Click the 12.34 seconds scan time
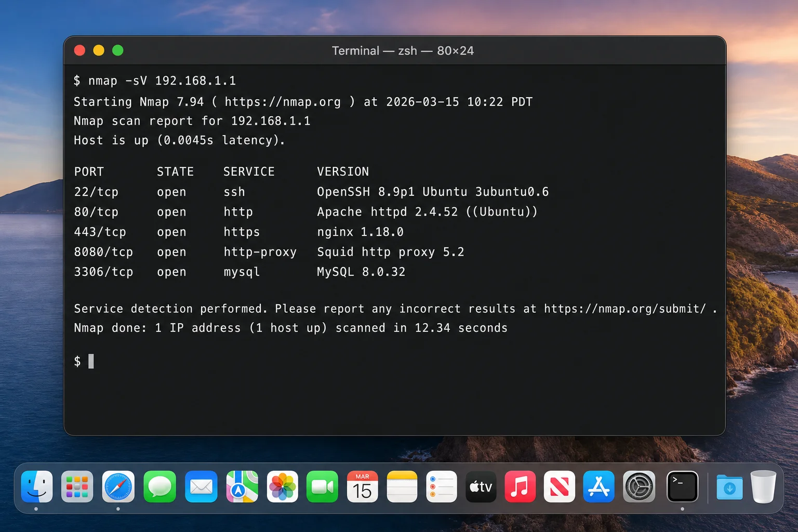Screen dimensions: 798x532 point(461,328)
